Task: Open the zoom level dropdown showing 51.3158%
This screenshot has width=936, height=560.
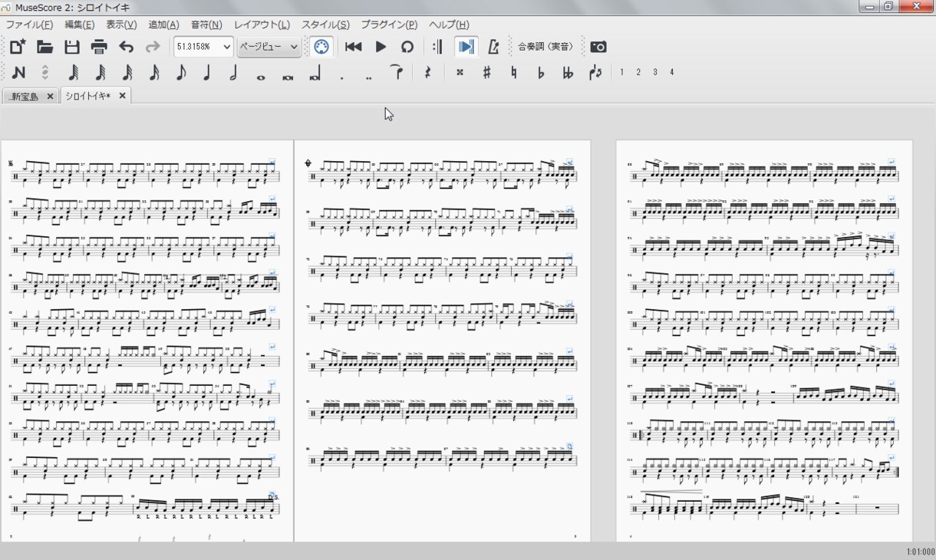Action: point(203,47)
